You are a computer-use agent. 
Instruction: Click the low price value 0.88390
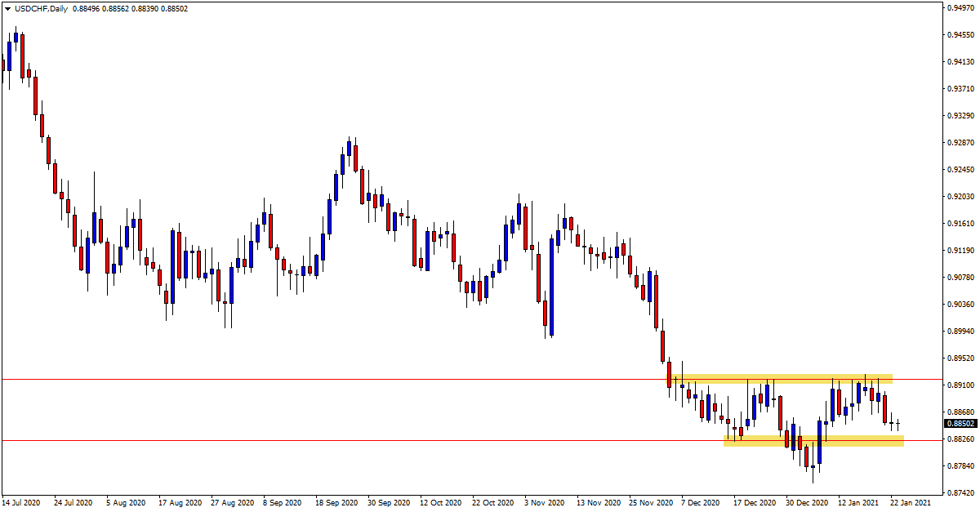point(145,9)
